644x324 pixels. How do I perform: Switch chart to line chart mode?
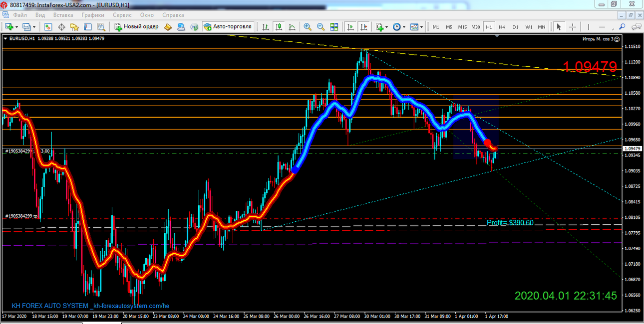tap(292, 26)
